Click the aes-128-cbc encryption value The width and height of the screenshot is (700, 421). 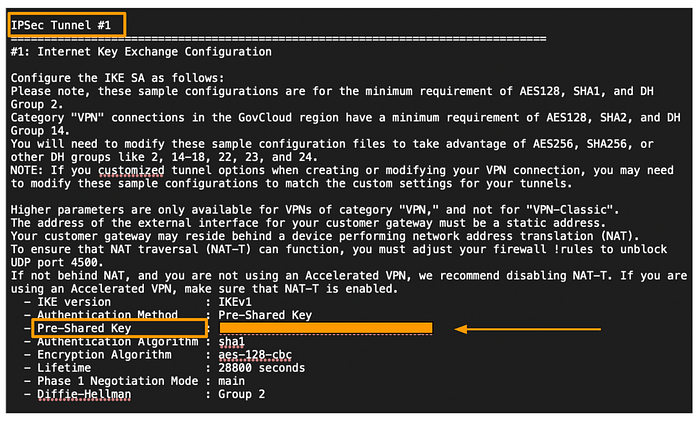(255, 355)
